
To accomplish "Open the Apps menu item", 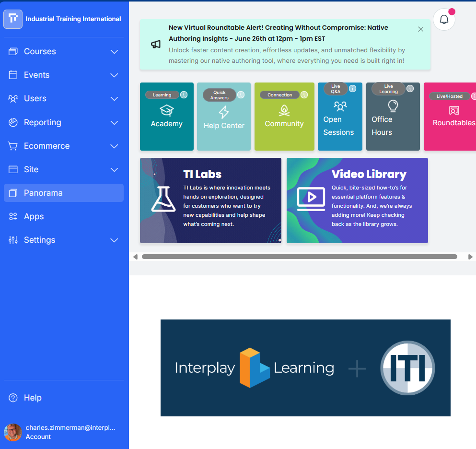I will pyautogui.click(x=64, y=216).
